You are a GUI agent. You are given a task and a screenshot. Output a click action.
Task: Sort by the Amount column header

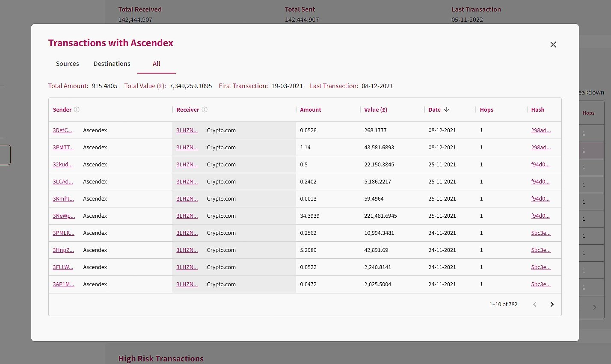tap(311, 110)
